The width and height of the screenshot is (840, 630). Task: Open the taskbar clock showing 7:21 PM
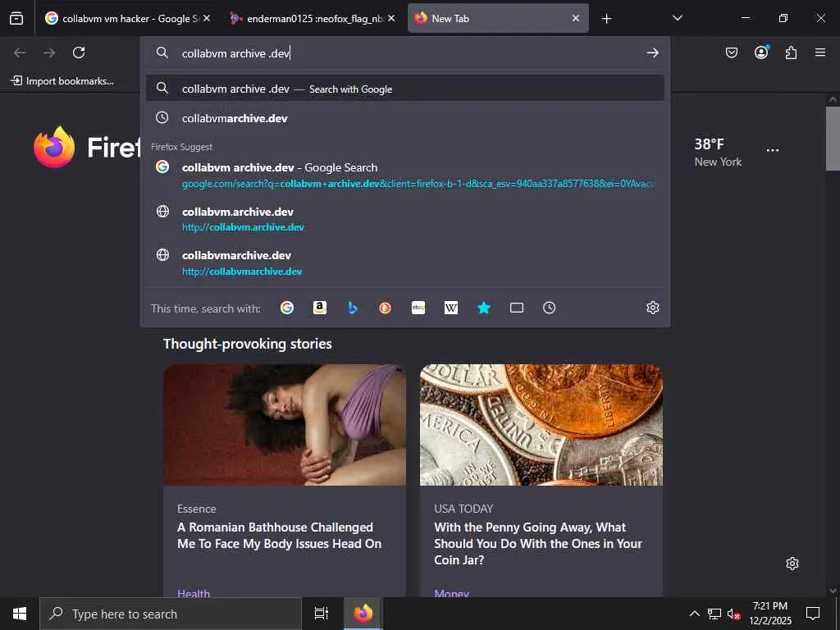click(769, 614)
